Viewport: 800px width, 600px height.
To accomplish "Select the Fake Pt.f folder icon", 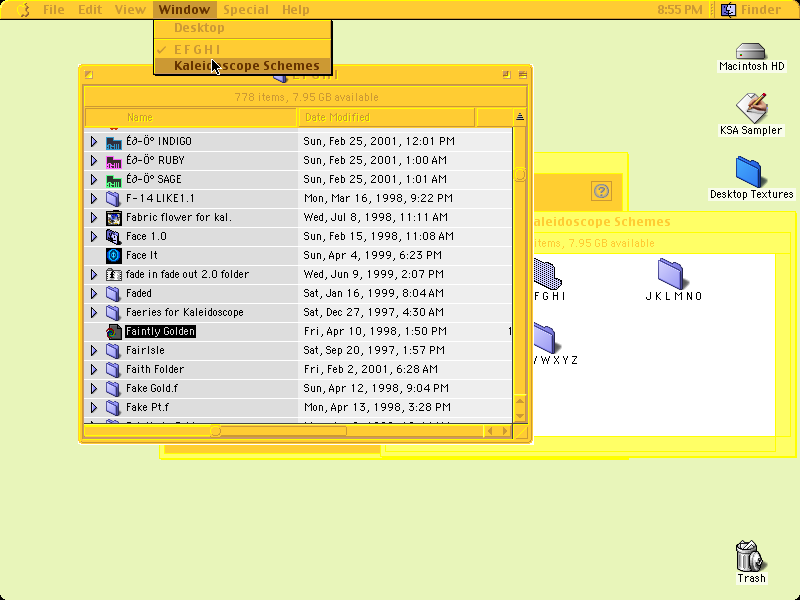I will click(113, 407).
